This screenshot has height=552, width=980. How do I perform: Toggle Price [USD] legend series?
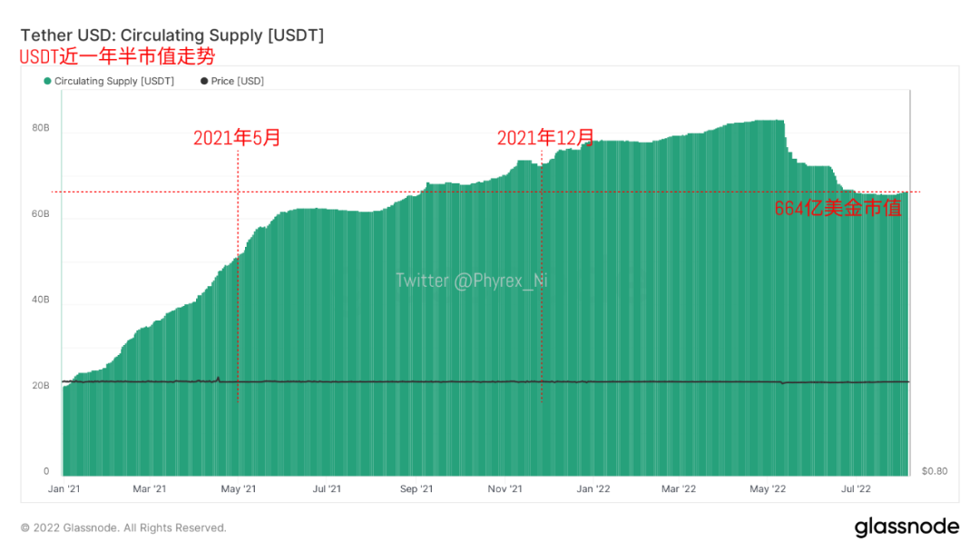click(x=237, y=81)
